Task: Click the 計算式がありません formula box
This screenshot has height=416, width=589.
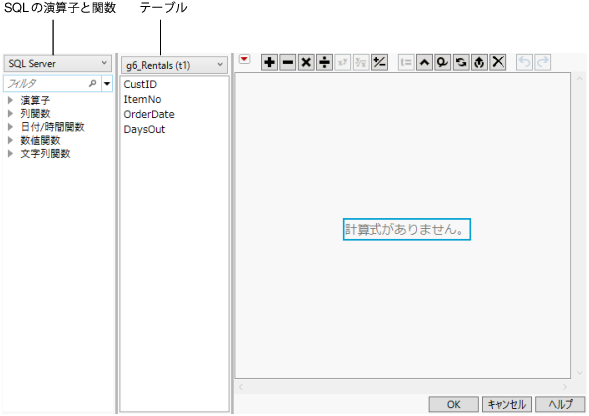Action: tap(407, 229)
